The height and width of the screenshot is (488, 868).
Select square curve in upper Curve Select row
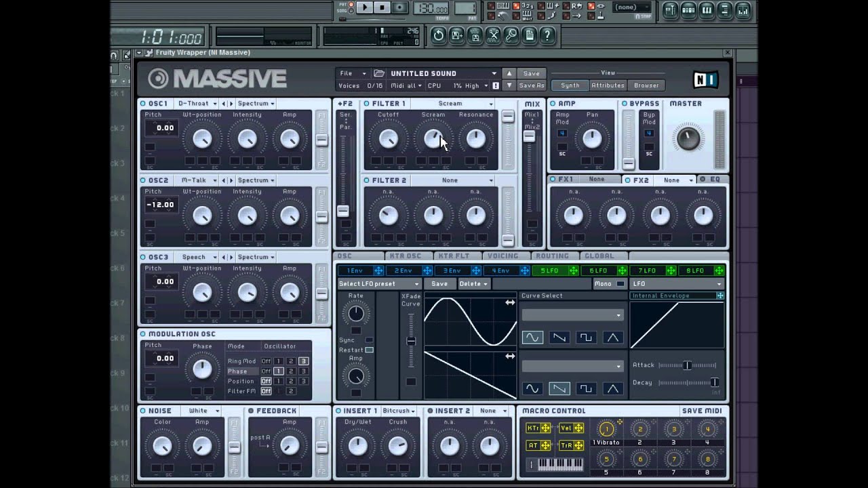click(x=586, y=337)
